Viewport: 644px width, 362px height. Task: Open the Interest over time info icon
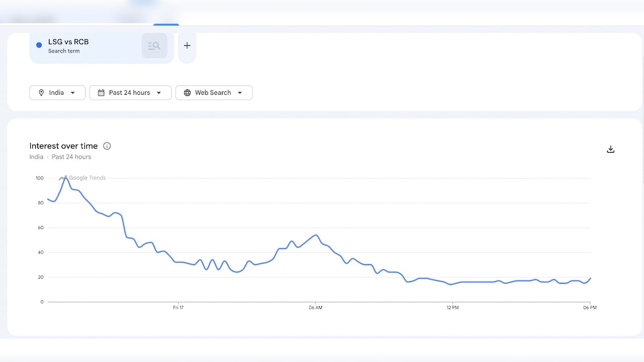click(107, 146)
